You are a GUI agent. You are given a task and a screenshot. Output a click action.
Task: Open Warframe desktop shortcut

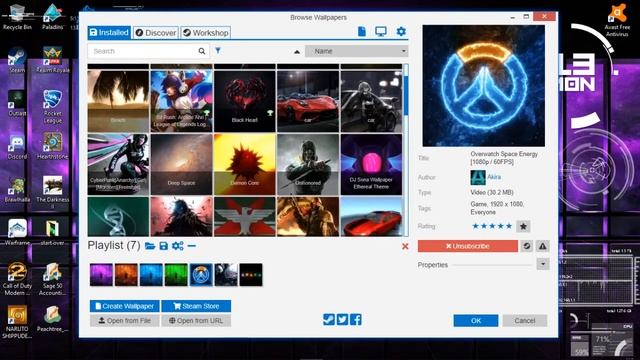pos(17,232)
